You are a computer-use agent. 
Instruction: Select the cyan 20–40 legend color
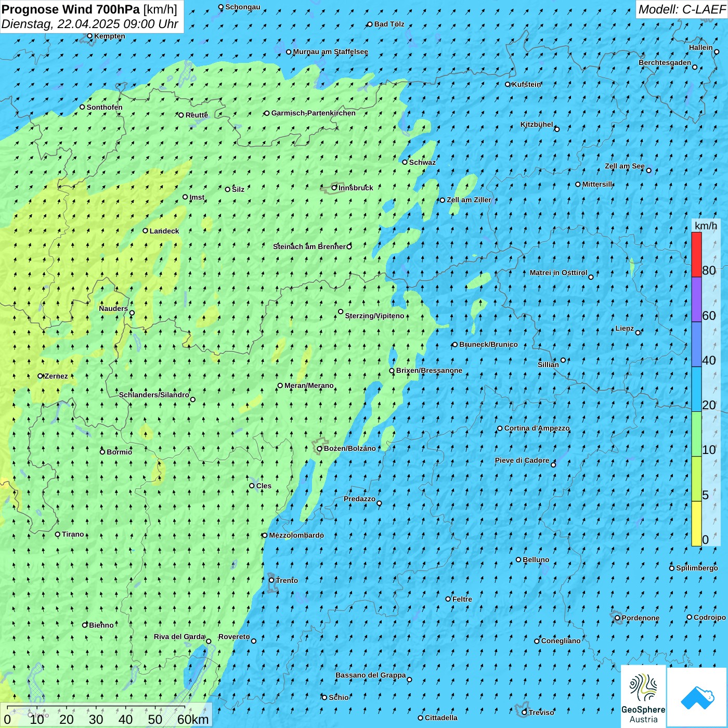click(696, 389)
